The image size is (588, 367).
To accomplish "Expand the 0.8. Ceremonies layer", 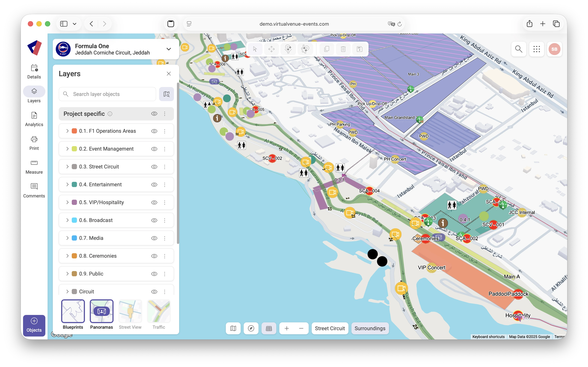I will (67, 256).
